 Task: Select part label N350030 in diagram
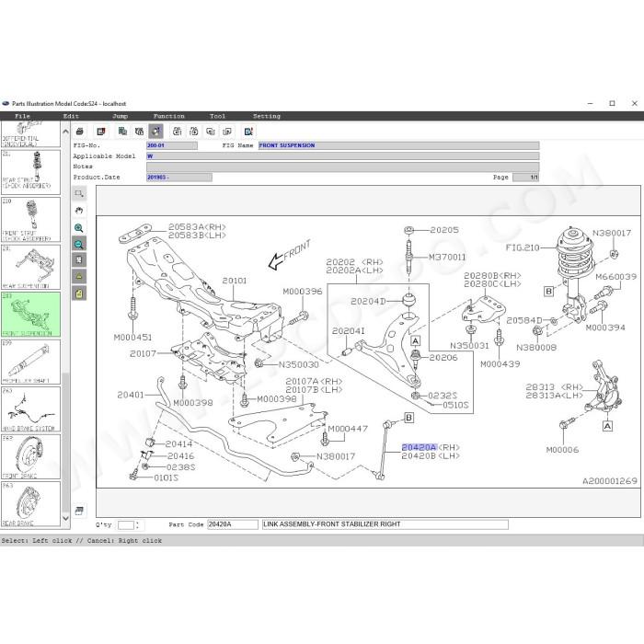point(299,364)
